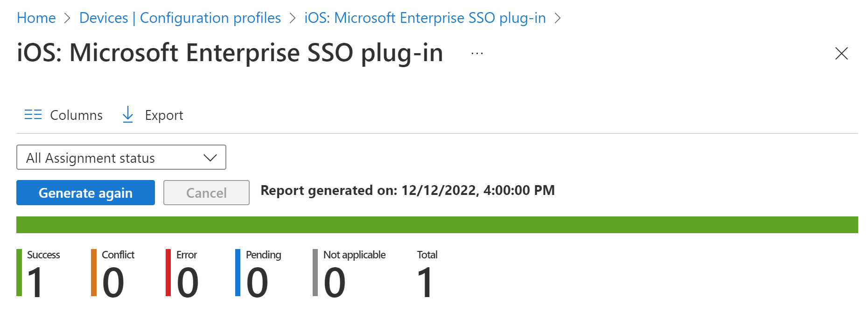Screen dimensions: 868x319
Task: Click the Export download icon
Action: (127, 115)
